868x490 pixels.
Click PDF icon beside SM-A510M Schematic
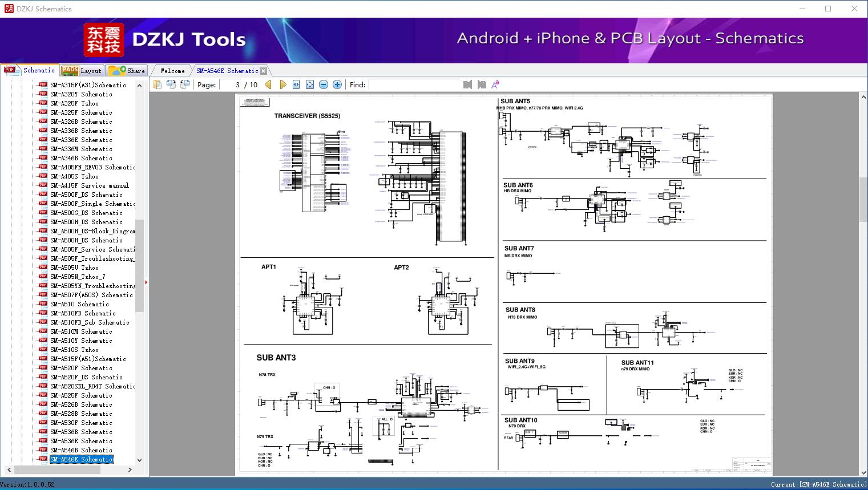[43, 331]
